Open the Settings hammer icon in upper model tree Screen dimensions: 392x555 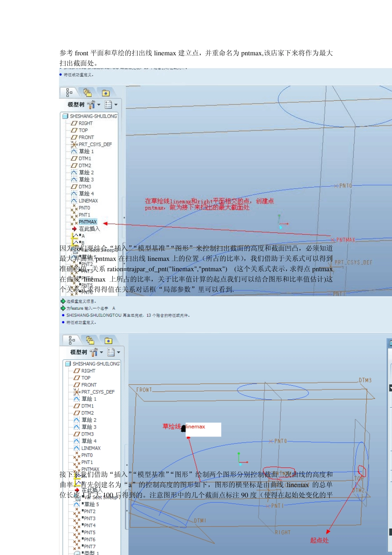click(x=91, y=105)
